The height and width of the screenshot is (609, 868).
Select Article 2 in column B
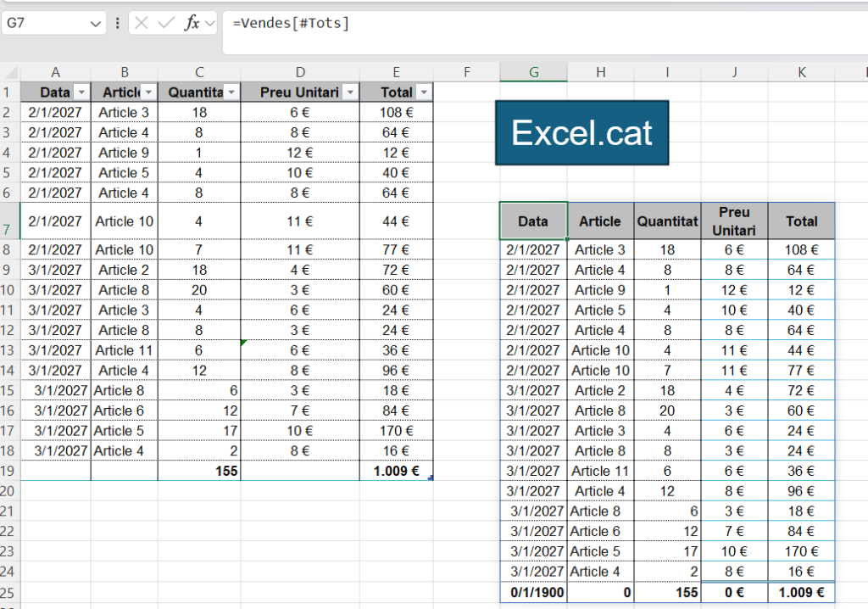click(124, 270)
